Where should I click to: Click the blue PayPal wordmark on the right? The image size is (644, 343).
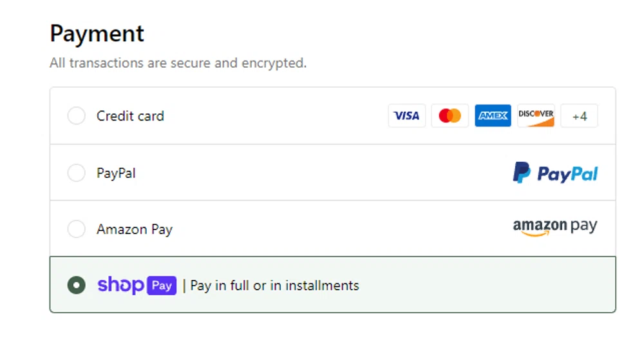[x=567, y=173]
